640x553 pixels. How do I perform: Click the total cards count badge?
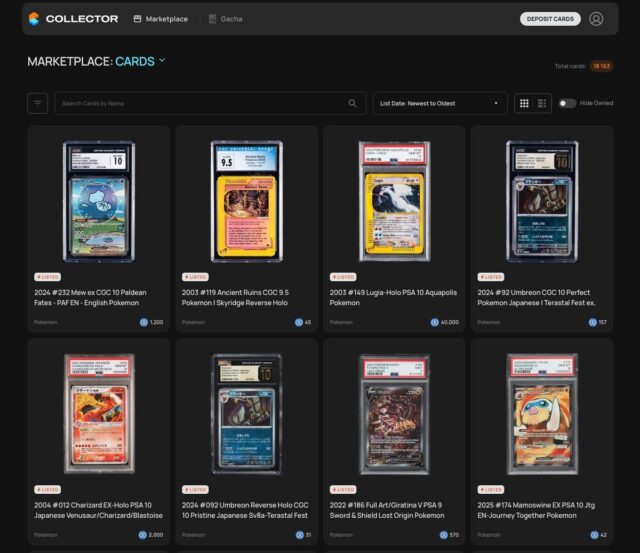(x=601, y=66)
